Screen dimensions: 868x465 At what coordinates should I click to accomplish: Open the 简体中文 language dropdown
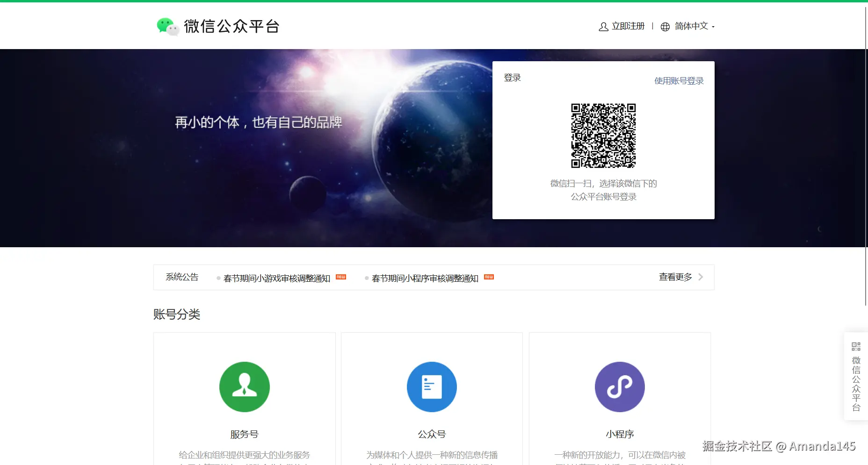click(691, 27)
